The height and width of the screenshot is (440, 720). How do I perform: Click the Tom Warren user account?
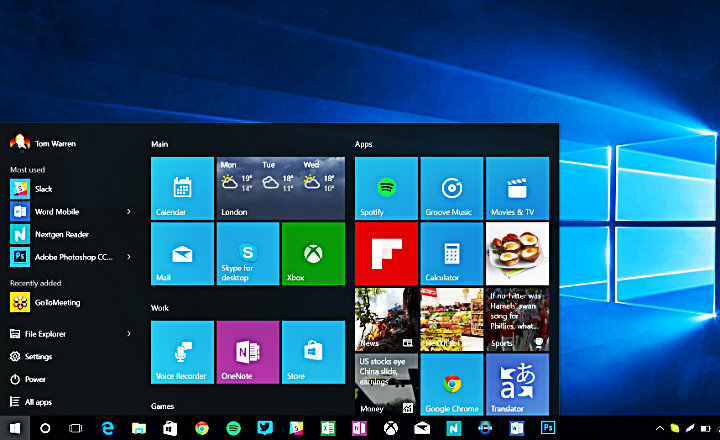(x=43, y=143)
